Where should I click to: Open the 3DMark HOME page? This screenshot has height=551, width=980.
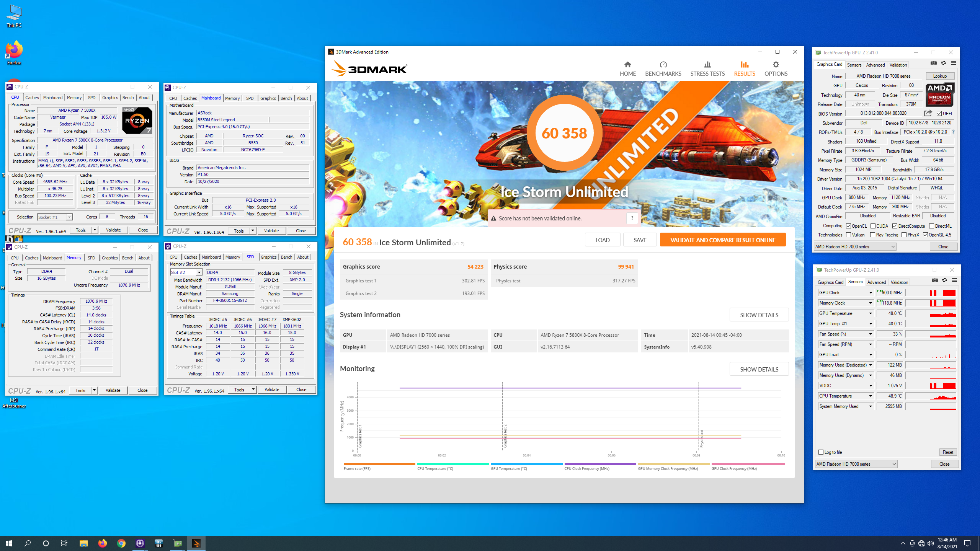pyautogui.click(x=627, y=69)
